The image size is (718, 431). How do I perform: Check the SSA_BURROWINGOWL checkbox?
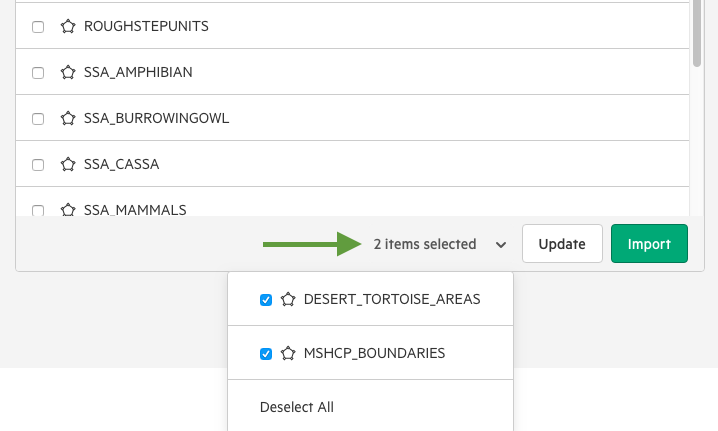click(38, 119)
